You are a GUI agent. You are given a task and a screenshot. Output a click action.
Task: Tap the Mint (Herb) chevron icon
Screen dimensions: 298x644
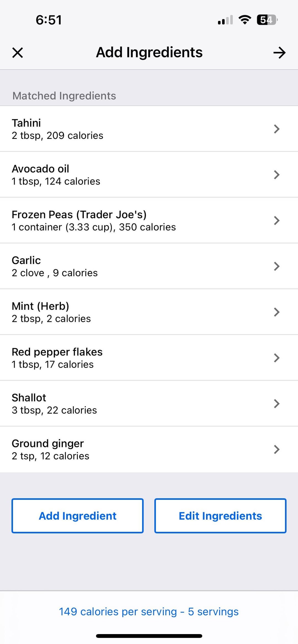[276, 312]
